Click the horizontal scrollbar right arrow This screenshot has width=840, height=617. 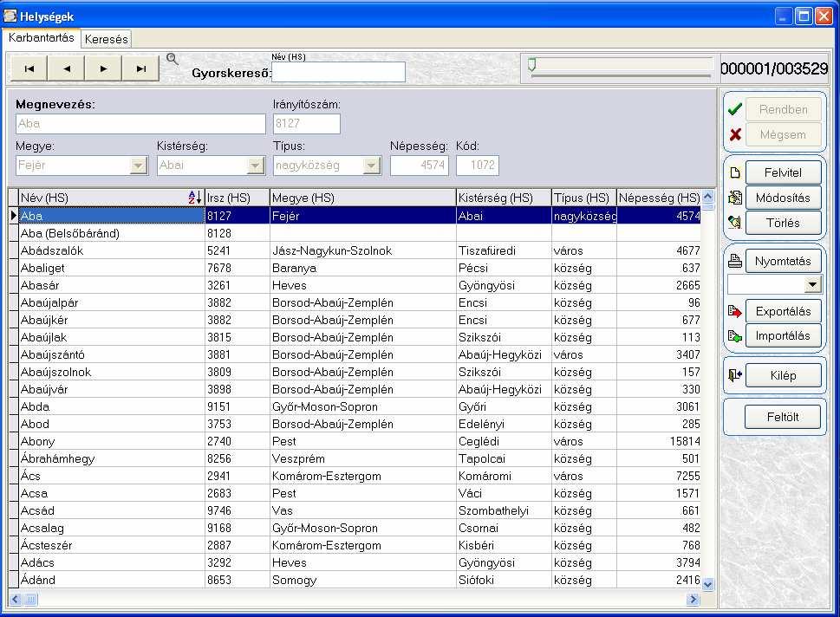[x=693, y=600]
